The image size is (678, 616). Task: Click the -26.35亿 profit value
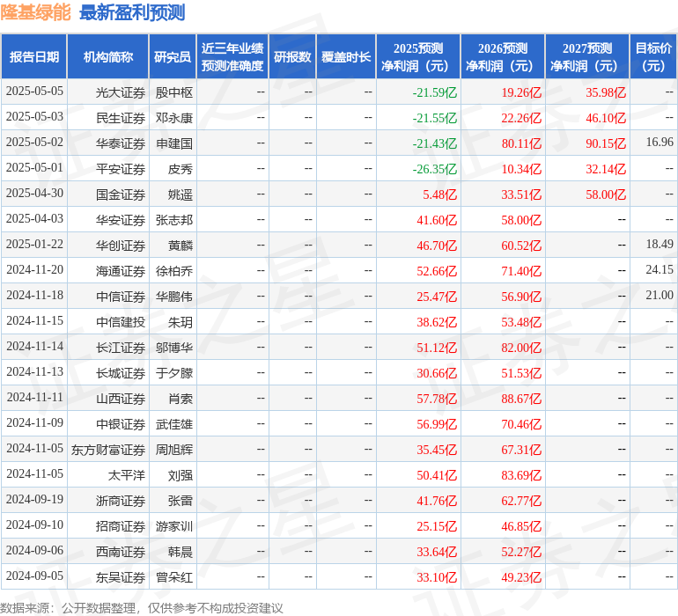435,169
